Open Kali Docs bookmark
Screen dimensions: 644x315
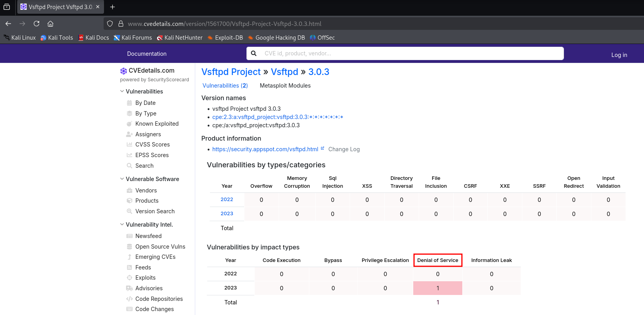(94, 38)
